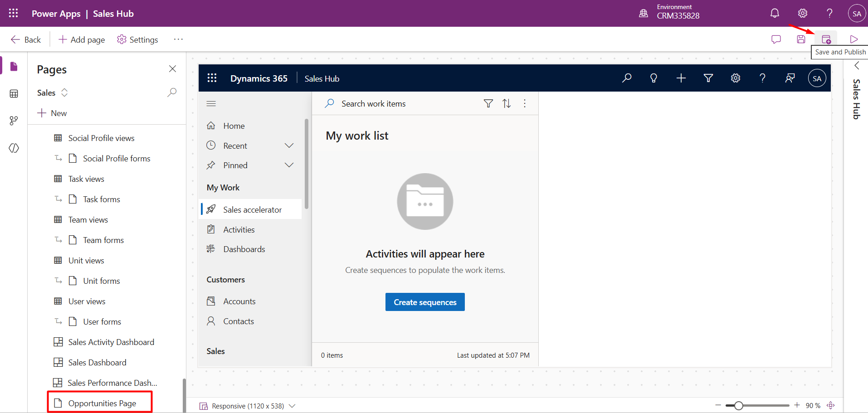Screen dimensions: 868x413
Task: Expand the Recent section chevron
Action: click(x=289, y=146)
